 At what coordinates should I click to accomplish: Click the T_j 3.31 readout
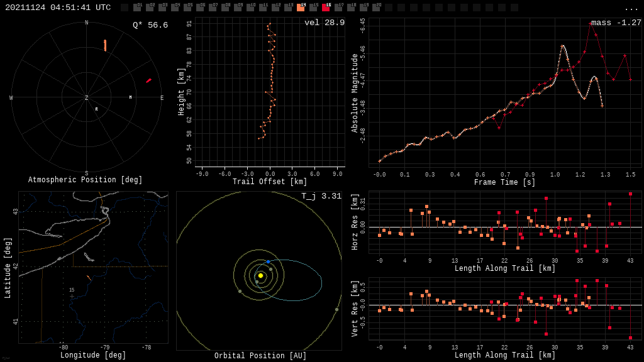tap(321, 196)
